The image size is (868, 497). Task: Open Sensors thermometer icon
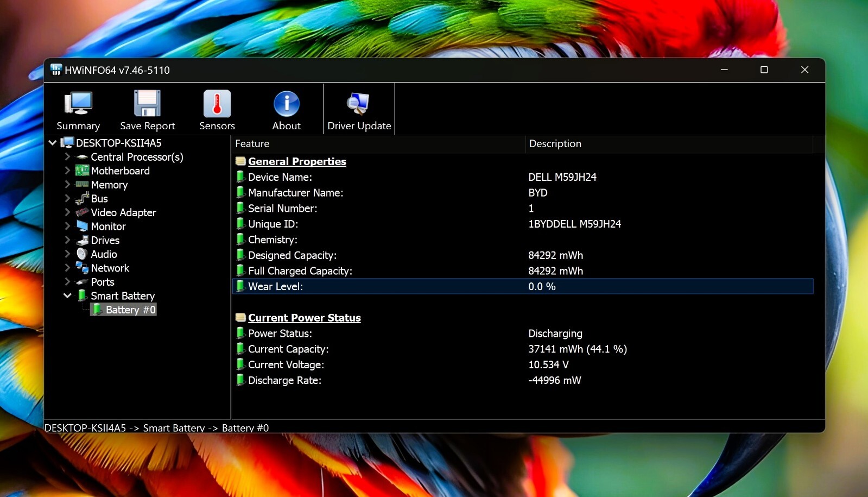click(x=217, y=103)
